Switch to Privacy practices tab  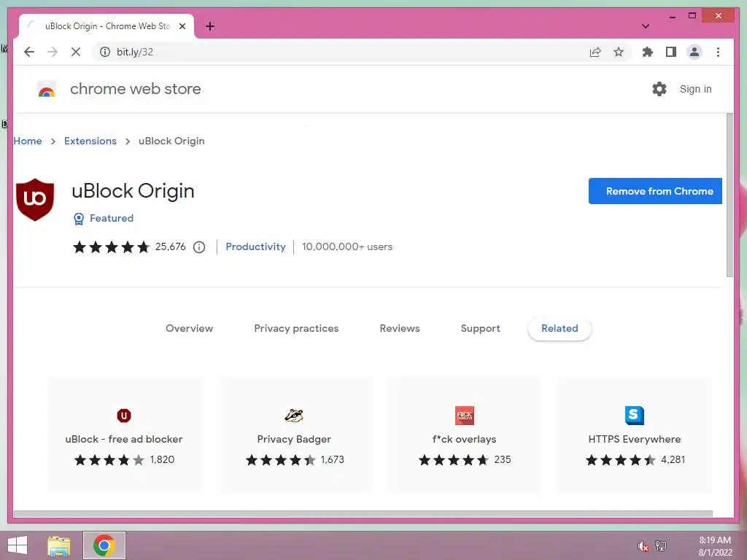click(296, 329)
